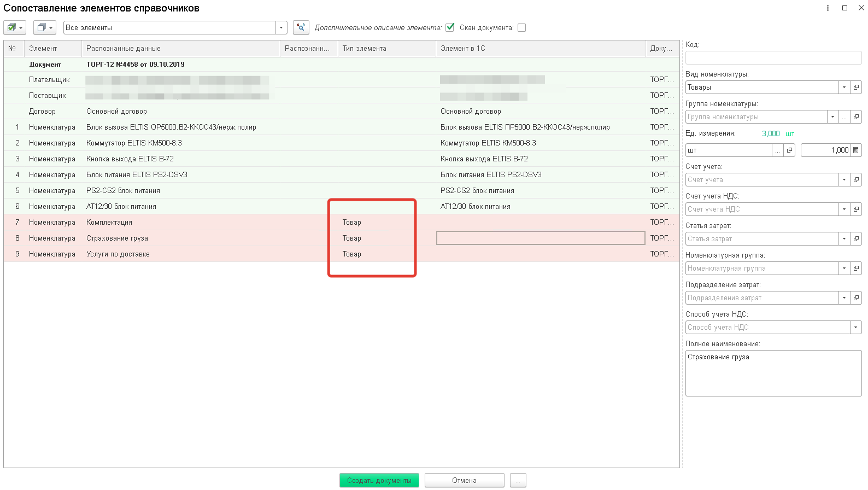Select recognized AT12/30 блок питания cell
Viewport: 868px width, 490px height.
[x=180, y=207]
